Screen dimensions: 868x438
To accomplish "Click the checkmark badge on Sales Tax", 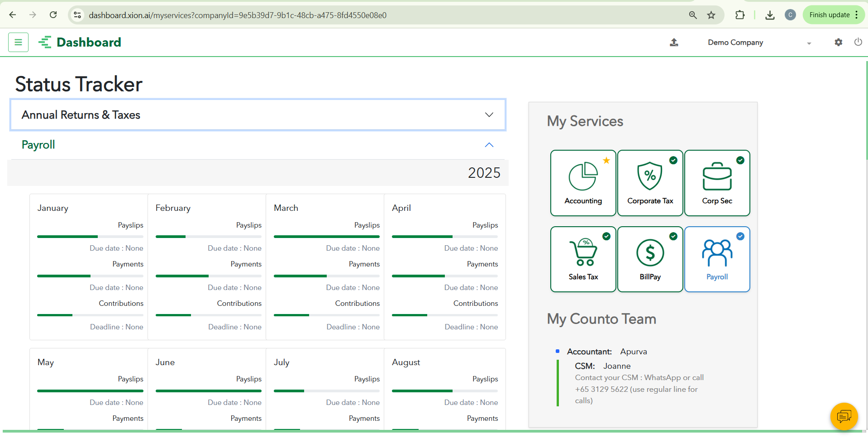I will point(606,236).
